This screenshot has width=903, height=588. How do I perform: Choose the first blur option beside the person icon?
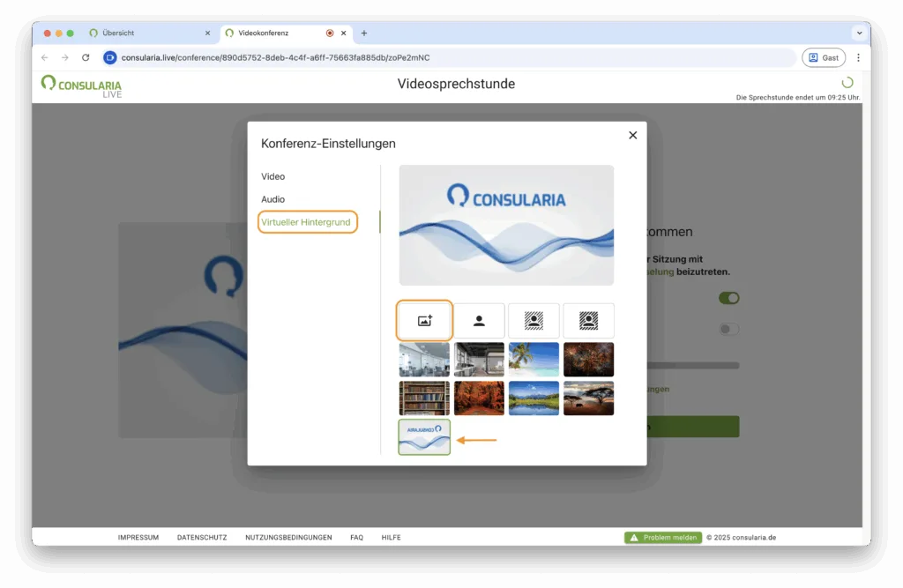534,321
